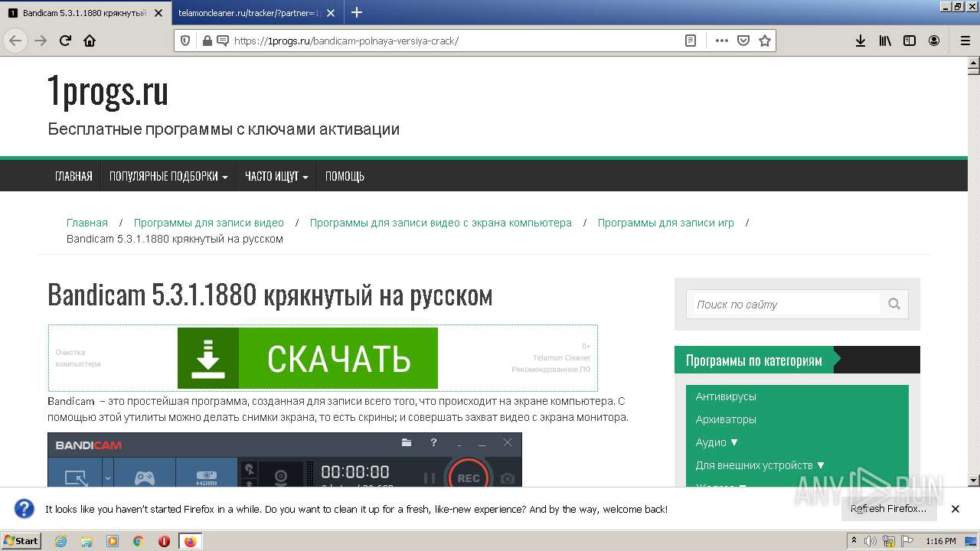Viewport: 980px width, 551px height.
Task: Focus the Поиск по сайту search field
Action: pyautogui.click(x=787, y=304)
